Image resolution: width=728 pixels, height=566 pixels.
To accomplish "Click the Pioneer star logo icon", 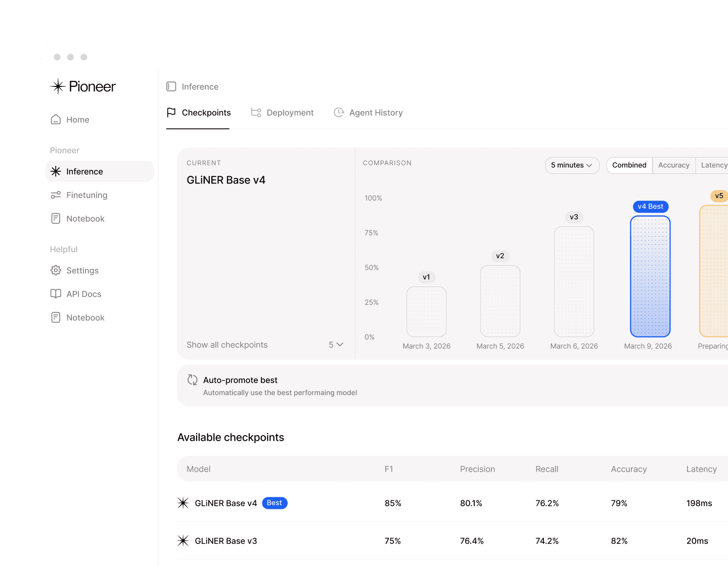I will tap(58, 86).
